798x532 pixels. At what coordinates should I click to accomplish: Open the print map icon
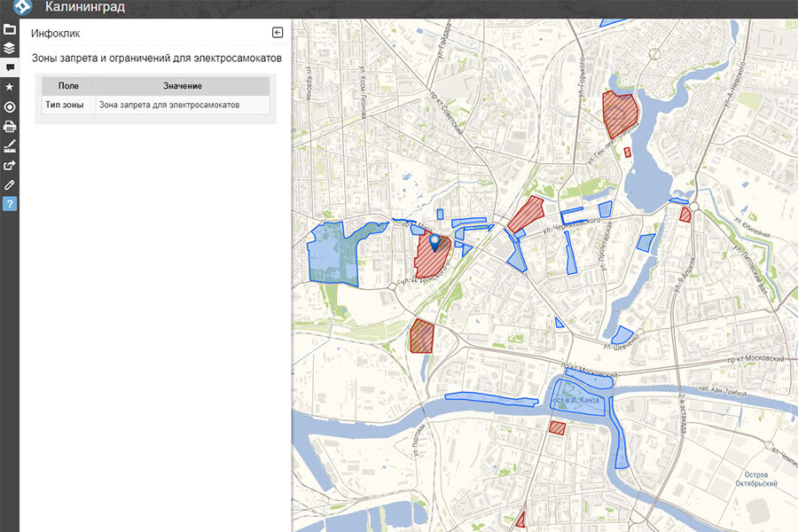pos(10,126)
